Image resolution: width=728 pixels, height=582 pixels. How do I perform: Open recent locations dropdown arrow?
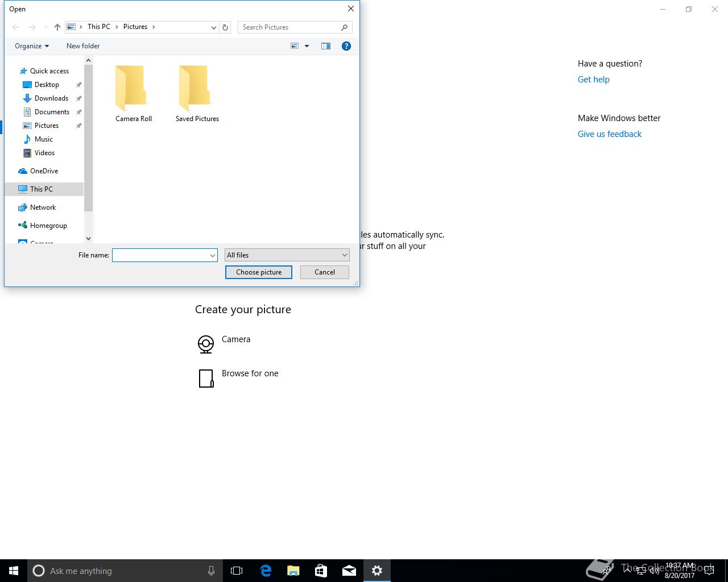45,27
